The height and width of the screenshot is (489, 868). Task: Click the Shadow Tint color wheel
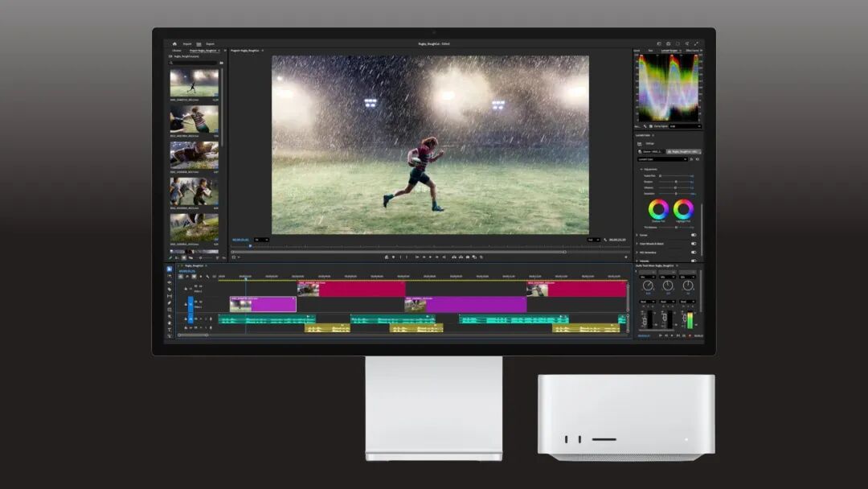pyautogui.click(x=658, y=209)
